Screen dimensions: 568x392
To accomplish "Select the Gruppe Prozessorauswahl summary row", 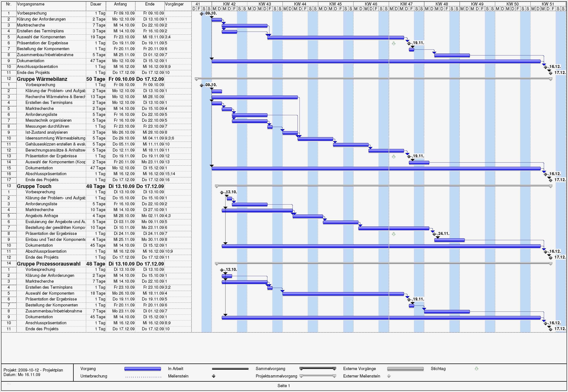I will (48, 264).
